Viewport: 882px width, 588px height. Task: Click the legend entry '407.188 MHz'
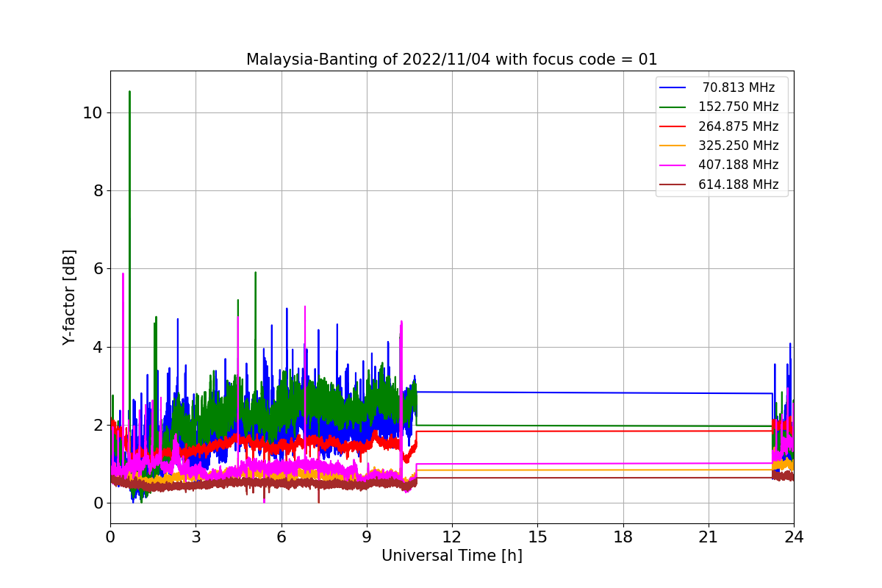738,165
